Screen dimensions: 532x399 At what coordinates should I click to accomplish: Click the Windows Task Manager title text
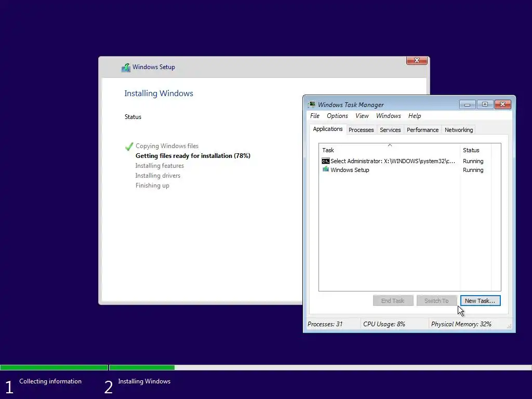tap(351, 105)
